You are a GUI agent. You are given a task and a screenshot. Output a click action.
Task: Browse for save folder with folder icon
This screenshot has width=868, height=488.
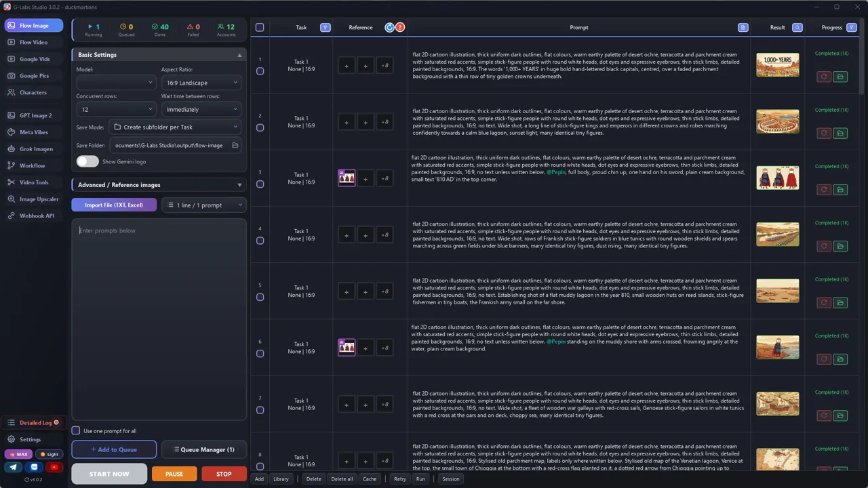coord(235,145)
